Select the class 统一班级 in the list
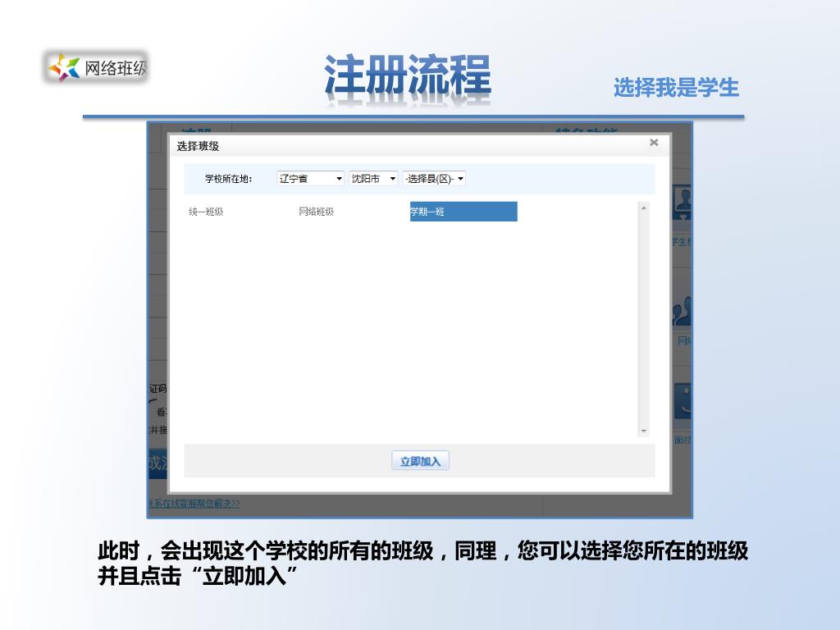 206,212
